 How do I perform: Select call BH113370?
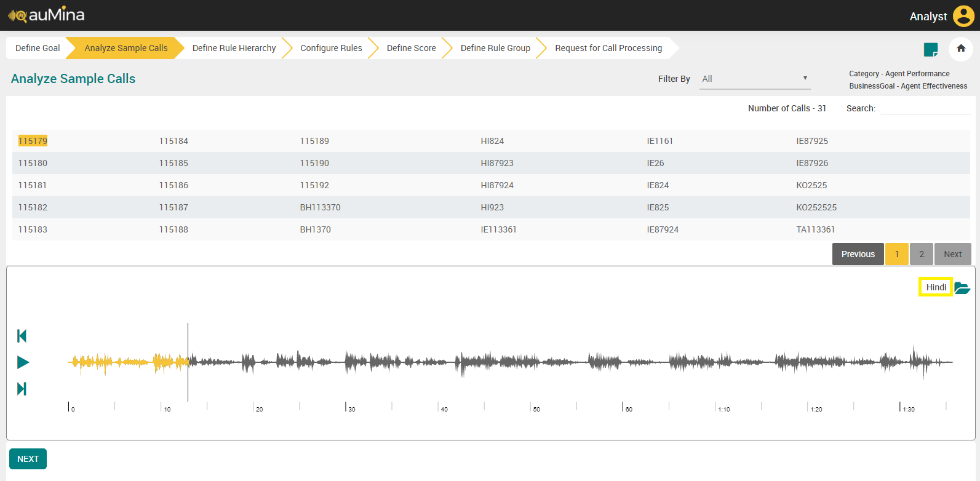tap(320, 207)
